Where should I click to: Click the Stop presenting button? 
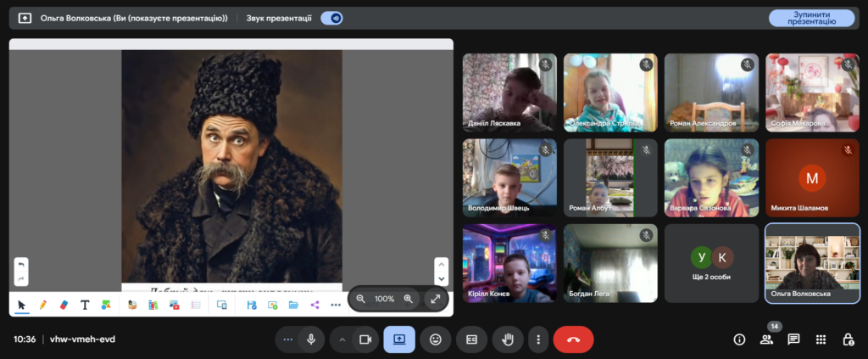point(811,18)
